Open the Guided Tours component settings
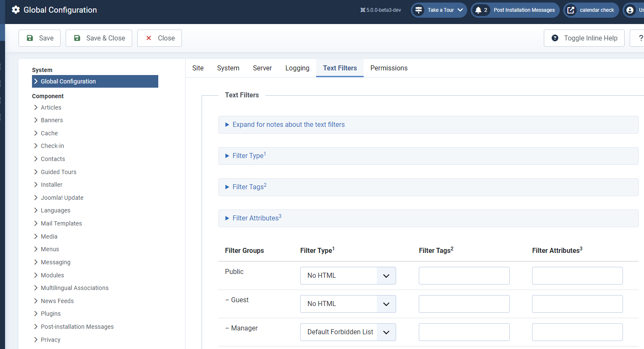This screenshot has height=349, width=644. tap(59, 172)
